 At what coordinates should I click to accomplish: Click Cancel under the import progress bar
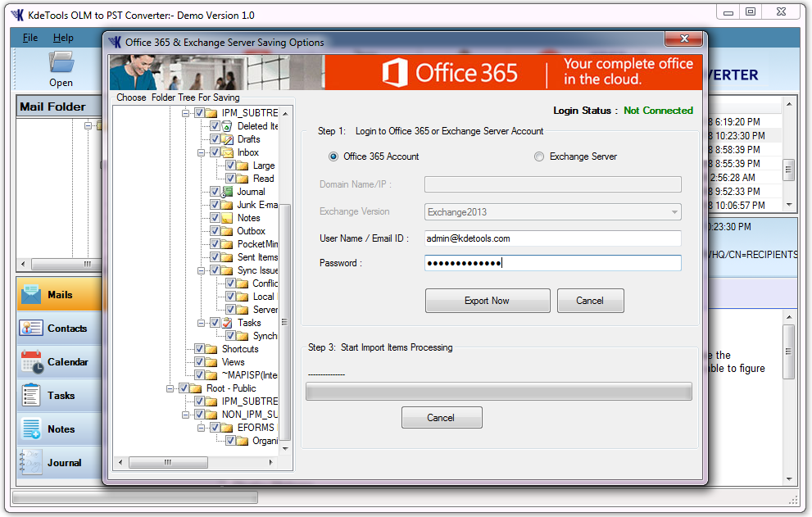click(x=442, y=418)
